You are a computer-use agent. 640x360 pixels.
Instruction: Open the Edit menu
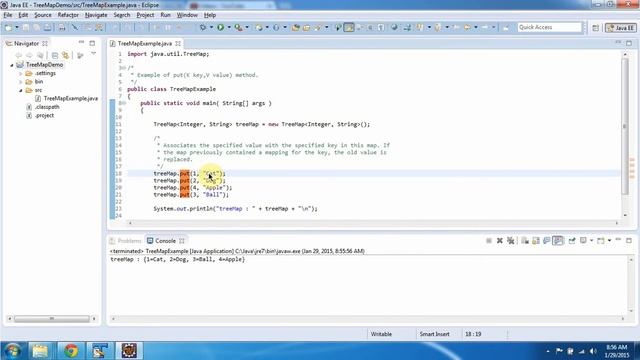point(23,15)
